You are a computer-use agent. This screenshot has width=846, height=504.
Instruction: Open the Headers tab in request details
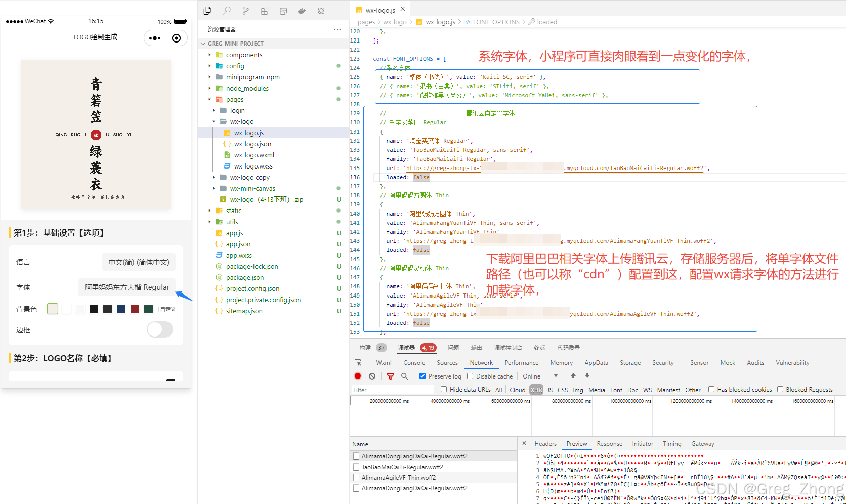coord(545,444)
